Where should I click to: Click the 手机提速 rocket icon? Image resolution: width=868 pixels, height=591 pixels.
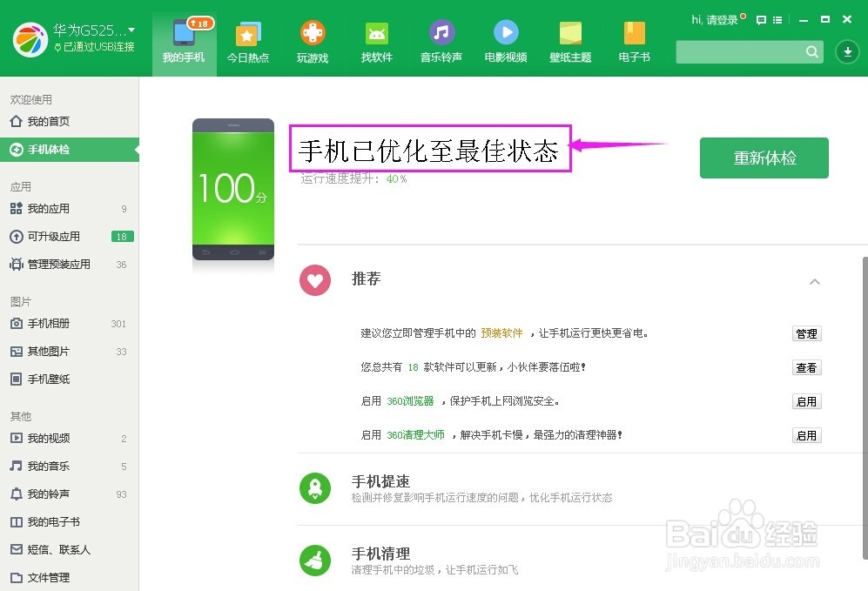tap(315, 488)
